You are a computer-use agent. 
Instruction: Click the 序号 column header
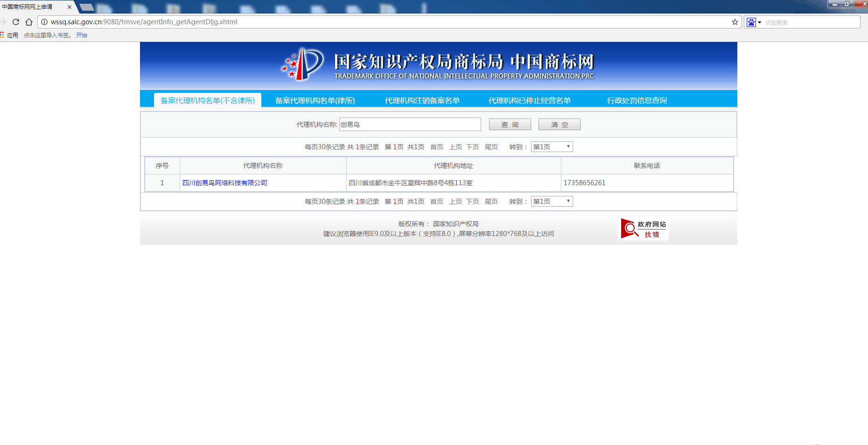pos(162,166)
